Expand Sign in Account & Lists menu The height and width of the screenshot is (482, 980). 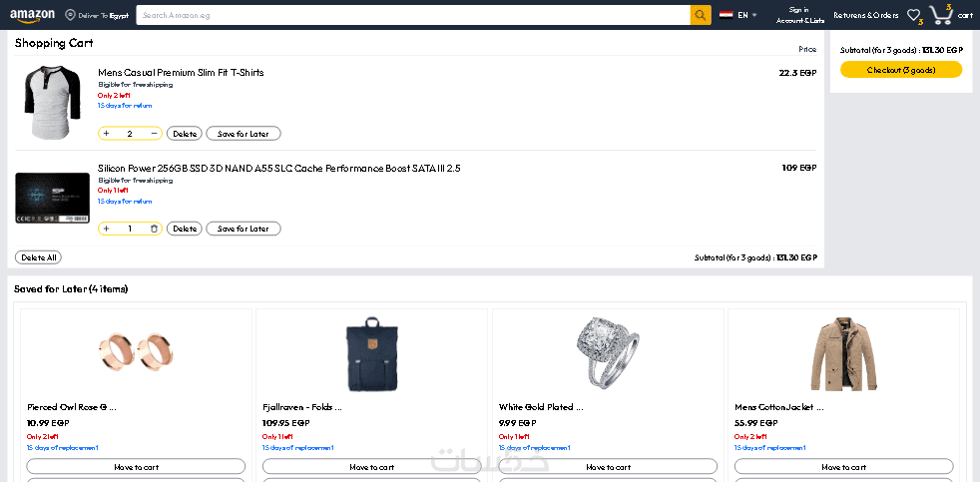799,15
